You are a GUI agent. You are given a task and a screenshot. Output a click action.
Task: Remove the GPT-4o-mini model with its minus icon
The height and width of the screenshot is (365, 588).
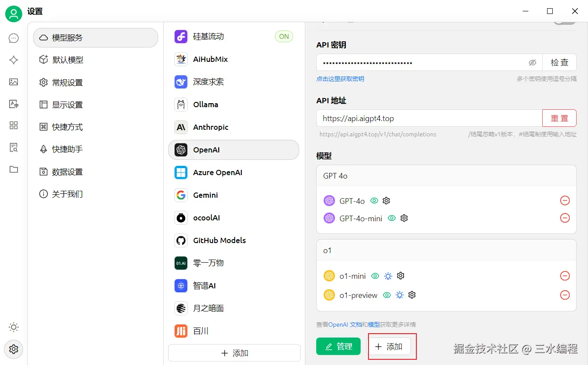point(565,218)
